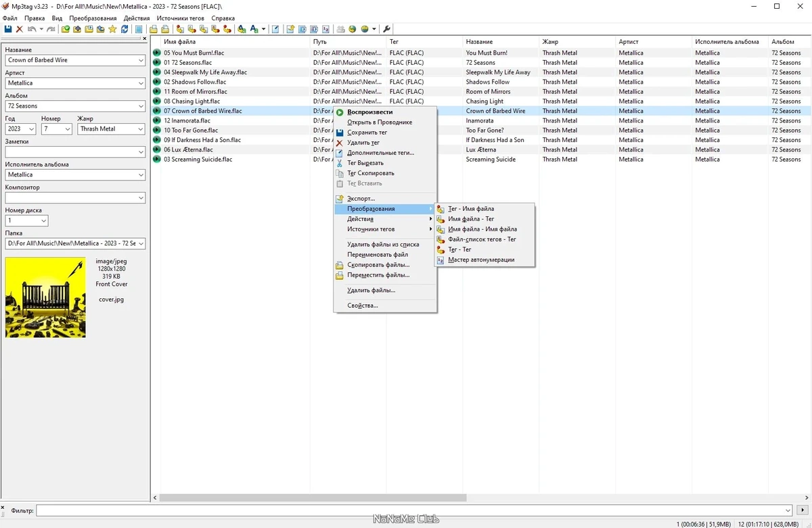Expand the Жанр dropdown showing Thrash Metal
The image size is (812, 528).
[x=139, y=128]
